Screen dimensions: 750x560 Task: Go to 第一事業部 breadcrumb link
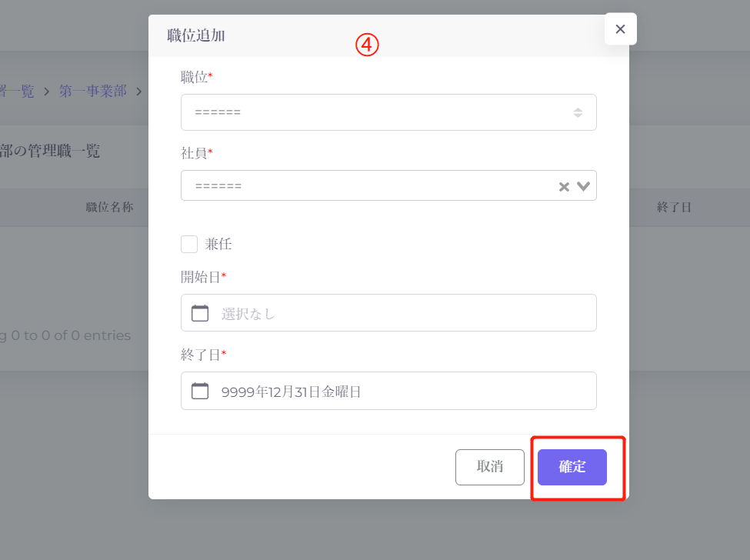tap(93, 91)
